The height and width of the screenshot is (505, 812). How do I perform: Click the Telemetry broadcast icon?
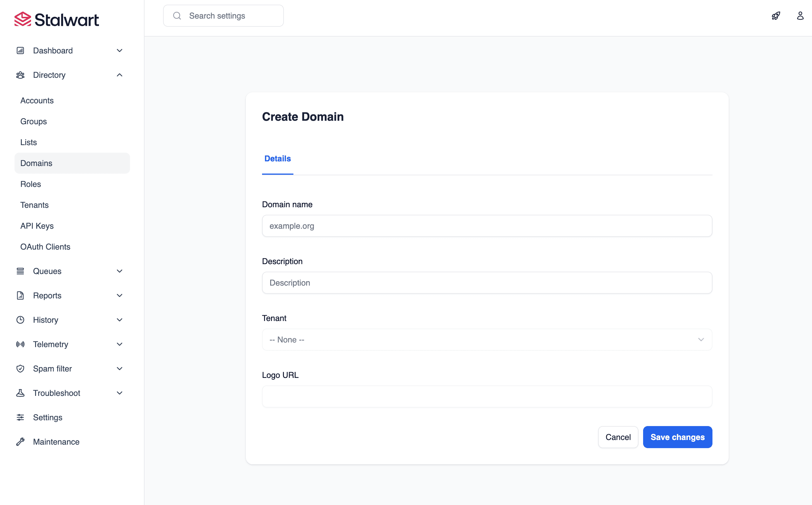click(x=20, y=344)
